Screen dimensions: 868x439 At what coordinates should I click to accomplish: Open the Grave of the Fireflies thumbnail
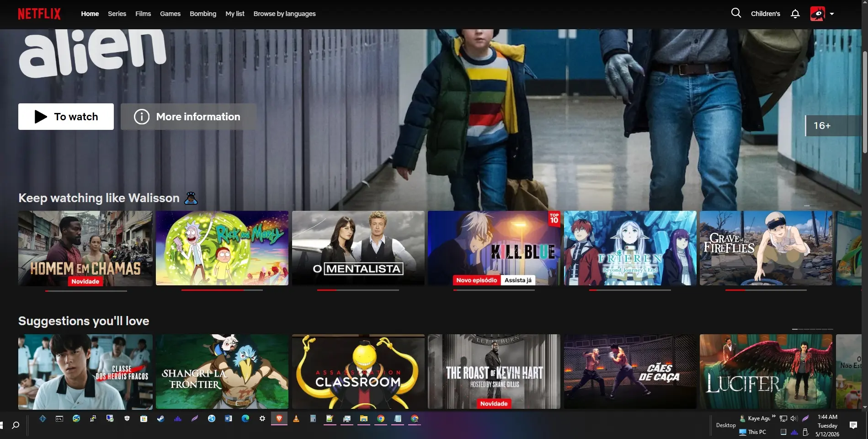point(766,248)
